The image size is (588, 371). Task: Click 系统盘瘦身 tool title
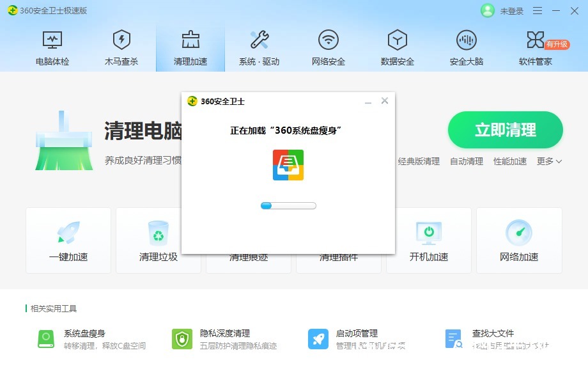tap(84, 333)
